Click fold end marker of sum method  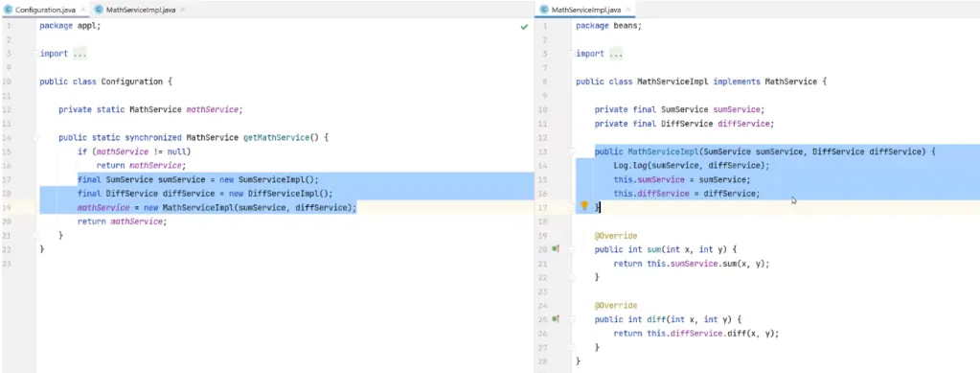(x=573, y=277)
